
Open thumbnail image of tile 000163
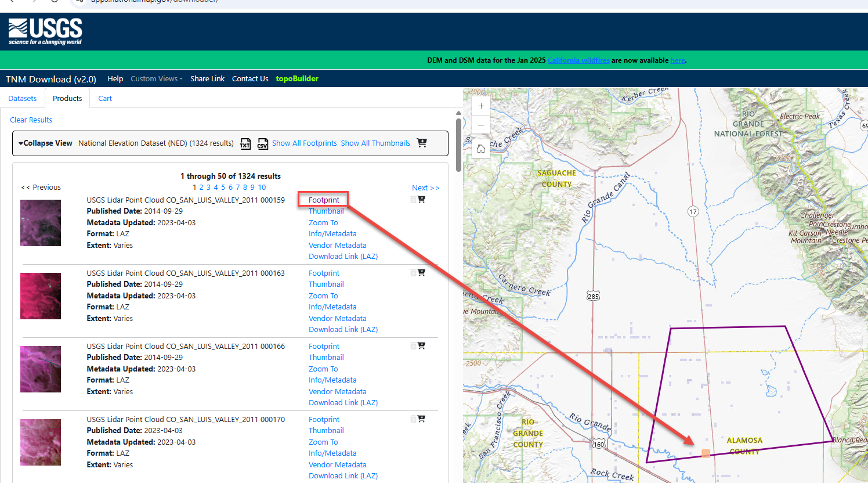[x=41, y=296]
